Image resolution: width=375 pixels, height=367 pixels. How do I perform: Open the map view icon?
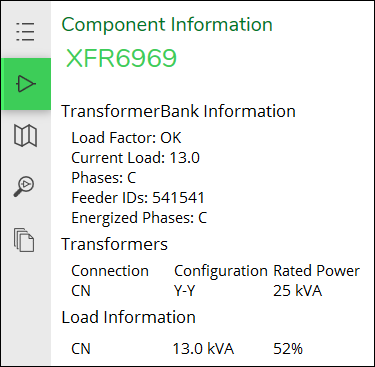[x=25, y=135]
